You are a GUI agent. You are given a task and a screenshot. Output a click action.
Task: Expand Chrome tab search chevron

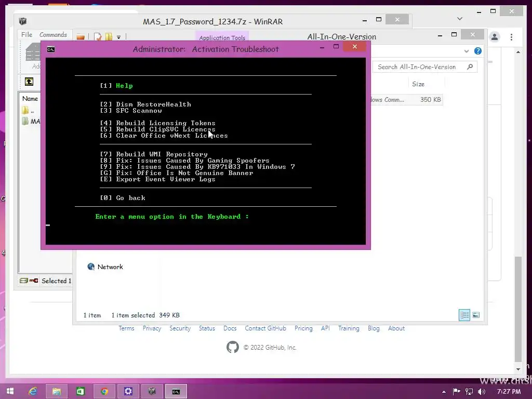pyautogui.click(x=460, y=19)
